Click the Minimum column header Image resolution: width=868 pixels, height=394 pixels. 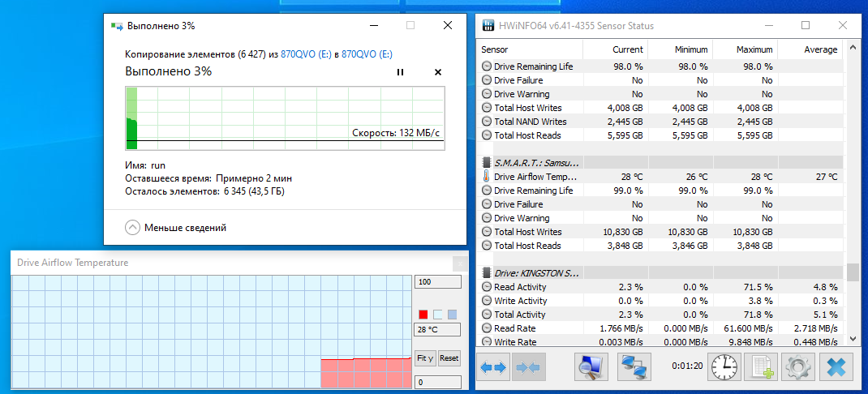tap(681, 49)
